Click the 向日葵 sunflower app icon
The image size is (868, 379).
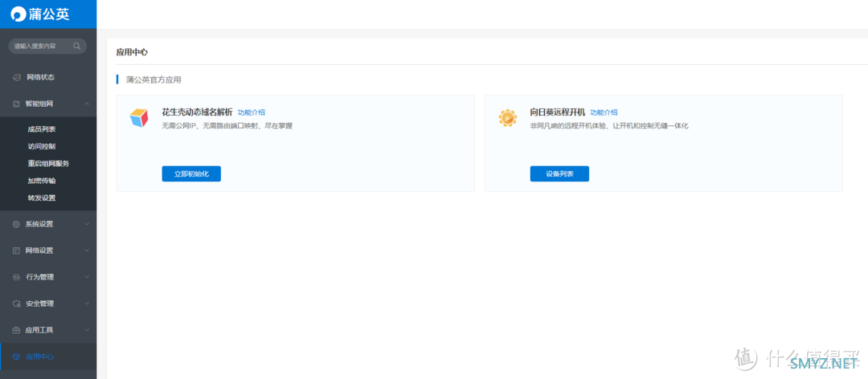(507, 118)
